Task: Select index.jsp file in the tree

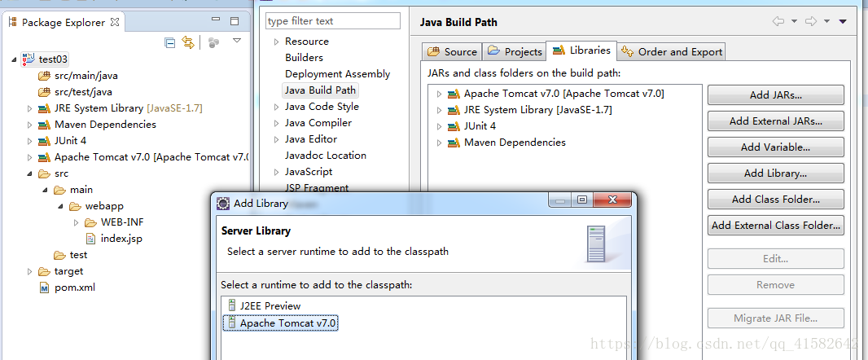Action: (x=121, y=239)
